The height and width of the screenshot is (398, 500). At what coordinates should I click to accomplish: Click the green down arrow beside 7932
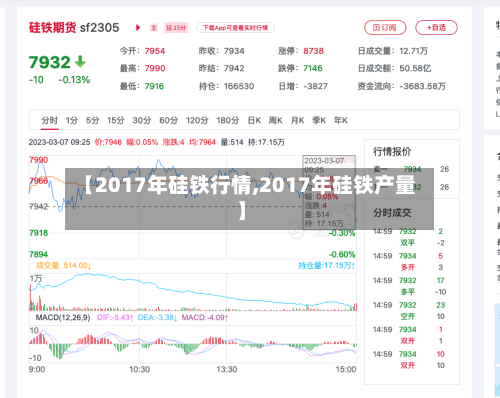[x=80, y=62]
